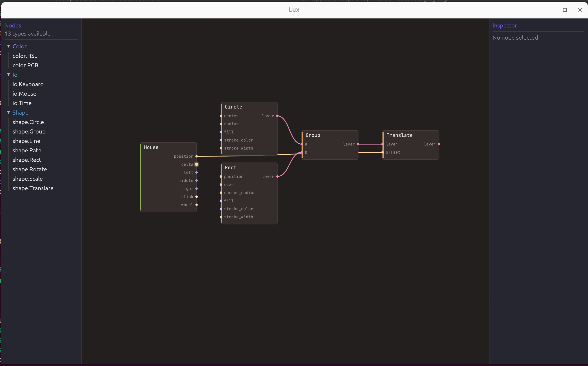
Task: Select shape.Translate in the node list
Action: [x=33, y=188]
